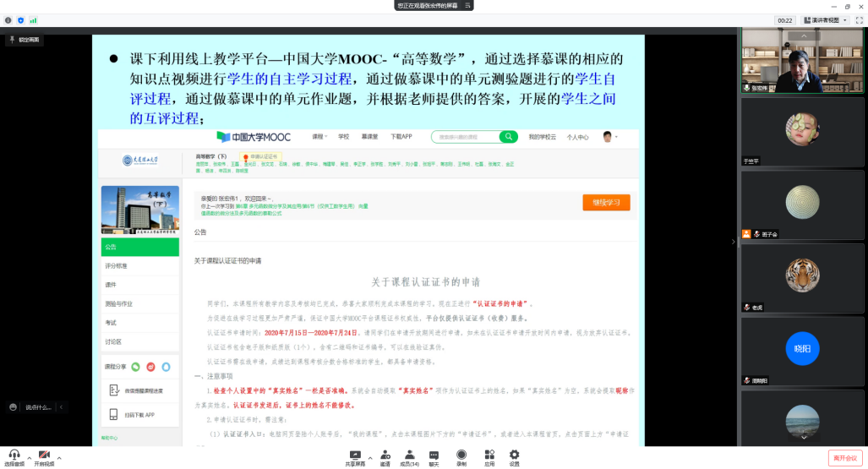Collapse the chat input bar arrow
This screenshot has height=469, width=868.
pyautogui.click(x=62, y=407)
